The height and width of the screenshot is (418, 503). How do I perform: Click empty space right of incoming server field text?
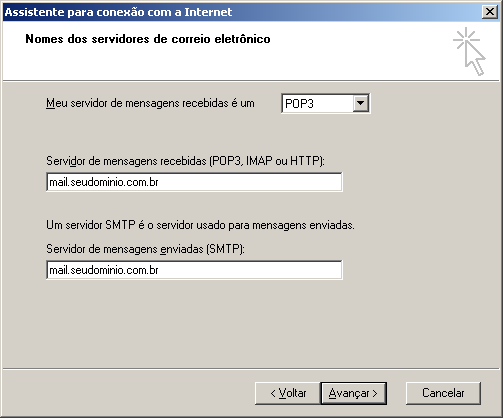tap(250, 182)
